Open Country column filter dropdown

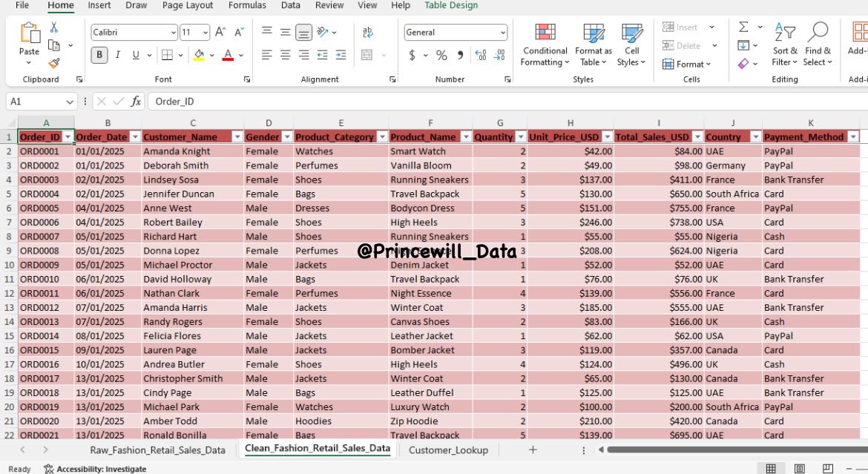[x=756, y=136]
